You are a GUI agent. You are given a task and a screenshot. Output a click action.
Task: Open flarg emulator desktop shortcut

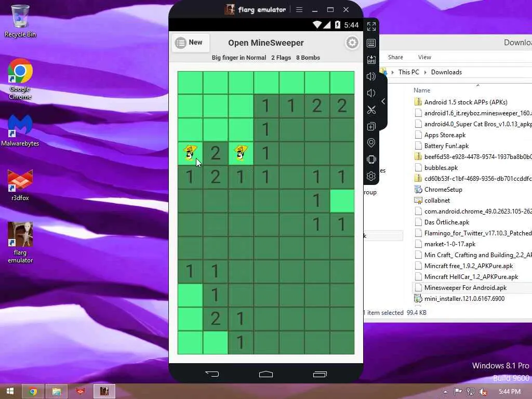pos(20,243)
